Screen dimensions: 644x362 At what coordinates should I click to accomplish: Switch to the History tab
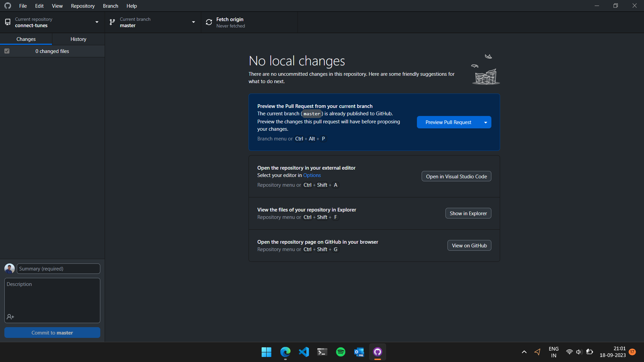point(78,39)
